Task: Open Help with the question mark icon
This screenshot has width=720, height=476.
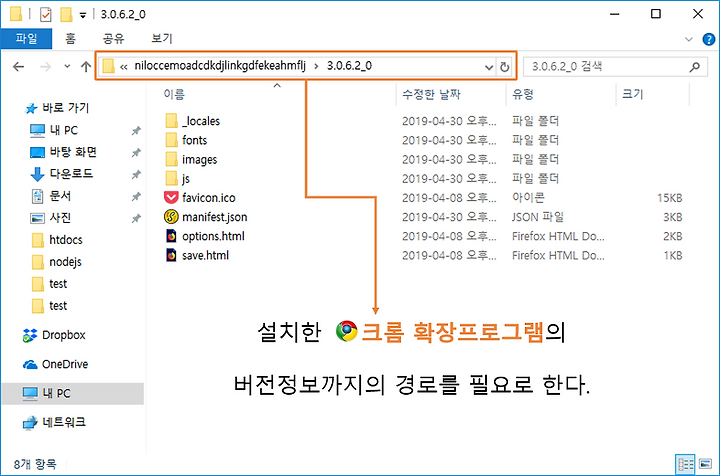Action: [709, 39]
